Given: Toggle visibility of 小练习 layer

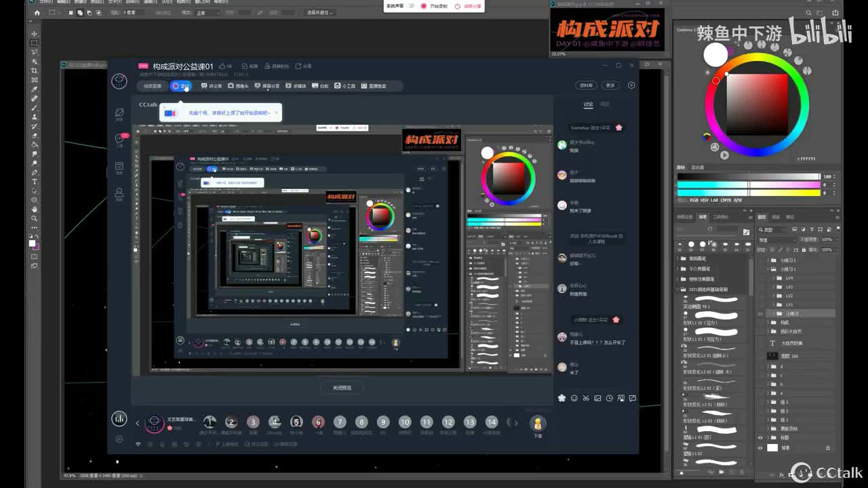Looking at the screenshot, I should tap(760, 314).
